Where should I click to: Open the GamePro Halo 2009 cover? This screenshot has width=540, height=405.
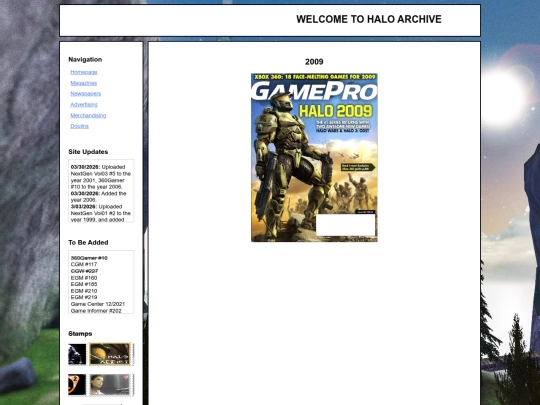tap(314, 157)
